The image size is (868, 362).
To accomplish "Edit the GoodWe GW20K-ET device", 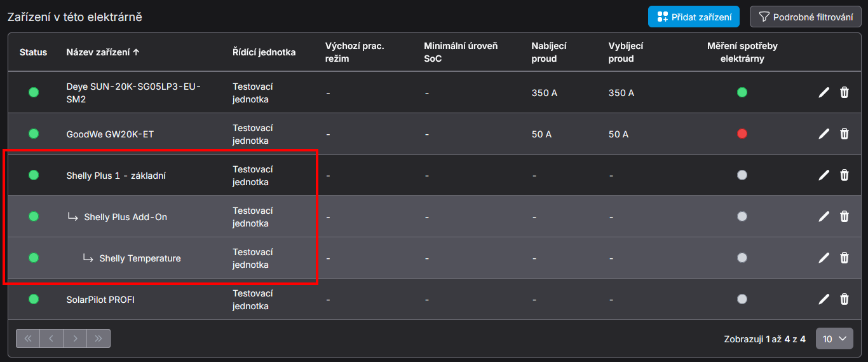I will (824, 134).
